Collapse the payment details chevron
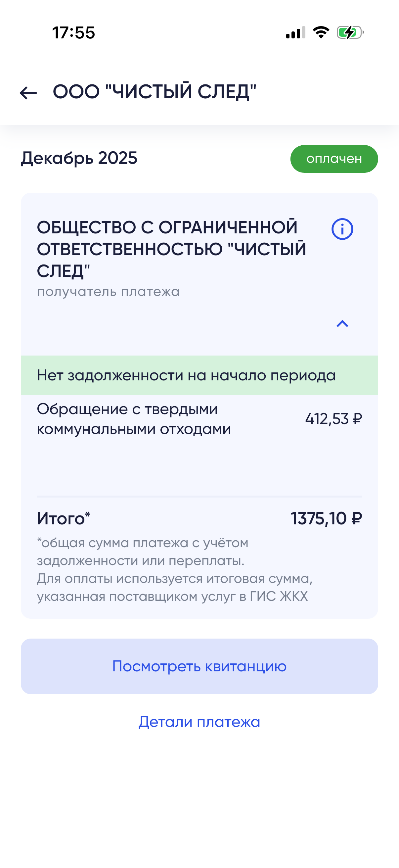This screenshot has height=868, width=399. (342, 324)
